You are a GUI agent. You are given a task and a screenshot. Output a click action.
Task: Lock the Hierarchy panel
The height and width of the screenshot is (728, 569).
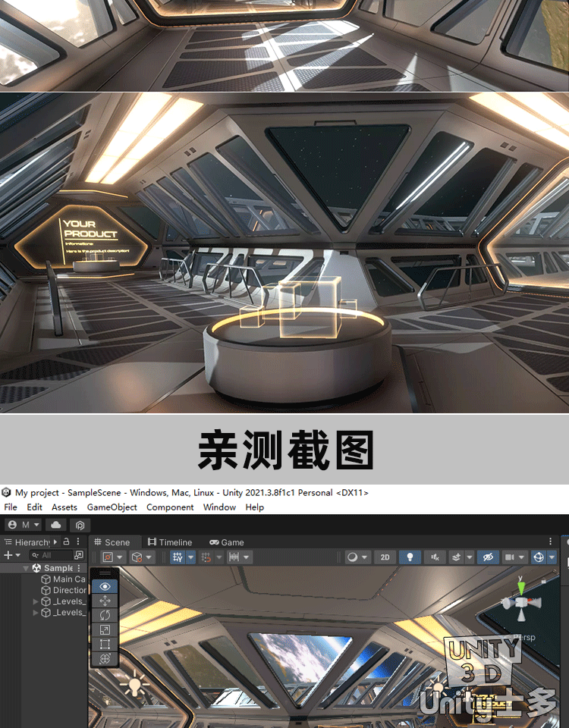pyautogui.click(x=67, y=541)
